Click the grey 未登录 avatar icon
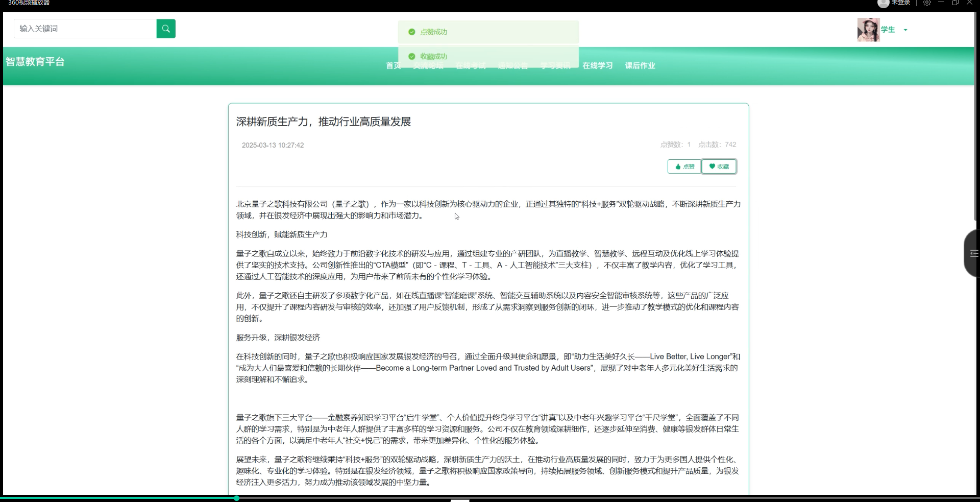The image size is (980, 502). [x=883, y=3]
